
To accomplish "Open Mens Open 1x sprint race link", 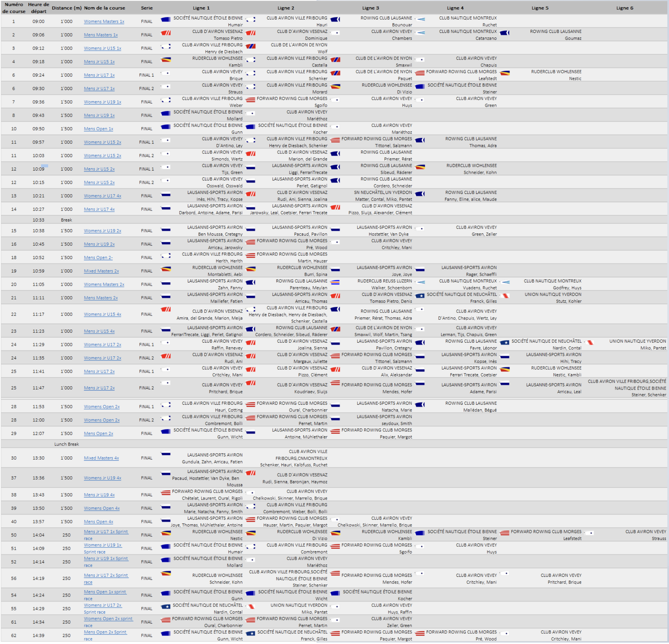I will point(105,595).
